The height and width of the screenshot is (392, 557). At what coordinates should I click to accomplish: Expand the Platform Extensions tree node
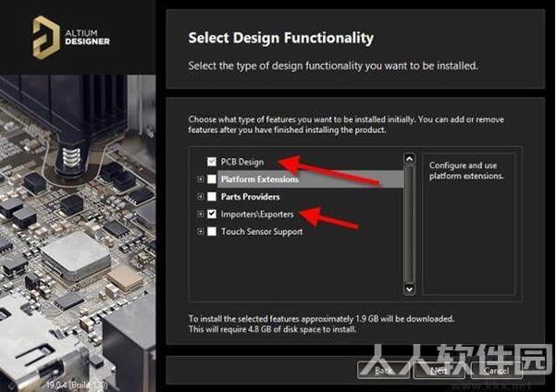(201, 179)
